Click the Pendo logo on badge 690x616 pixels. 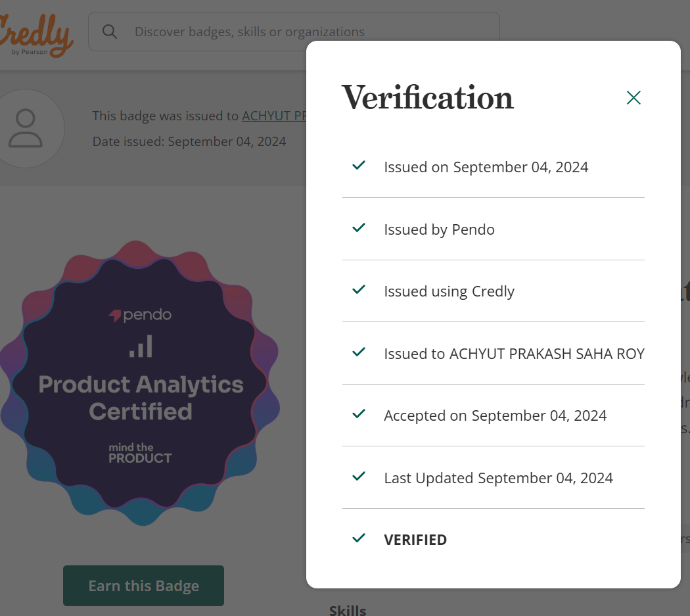140,315
